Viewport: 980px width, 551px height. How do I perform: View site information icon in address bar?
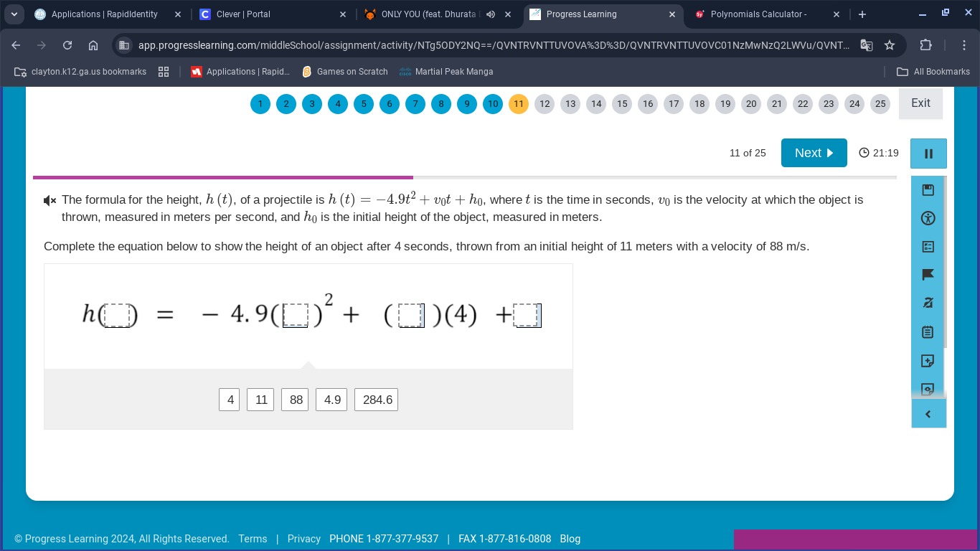coord(124,45)
